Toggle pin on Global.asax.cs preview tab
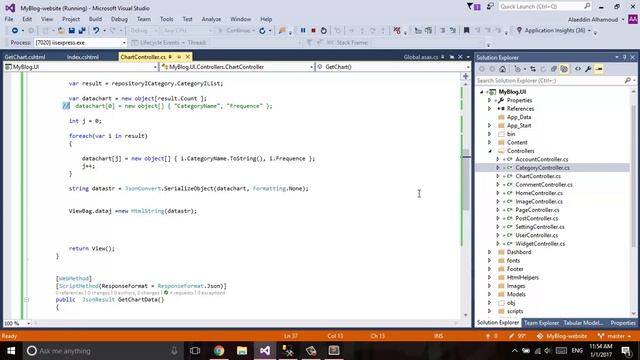 point(443,57)
